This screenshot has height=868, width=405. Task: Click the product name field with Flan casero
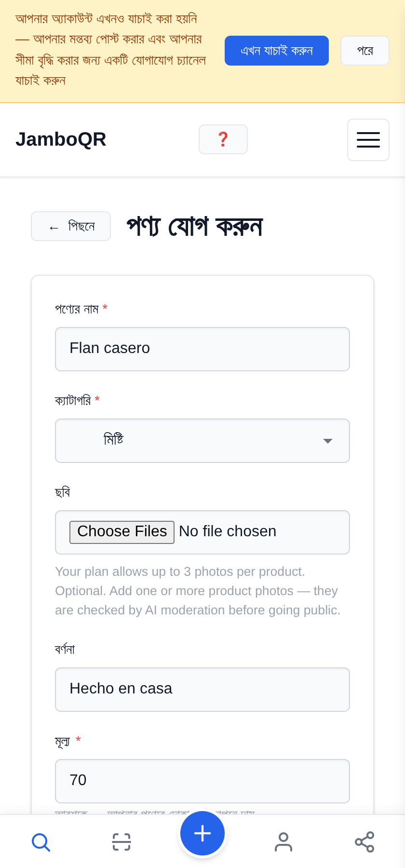click(x=202, y=349)
